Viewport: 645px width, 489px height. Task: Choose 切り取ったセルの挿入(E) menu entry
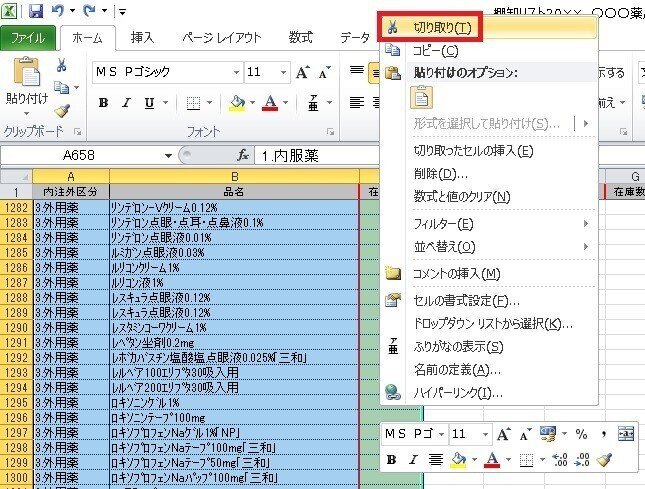(x=489, y=151)
